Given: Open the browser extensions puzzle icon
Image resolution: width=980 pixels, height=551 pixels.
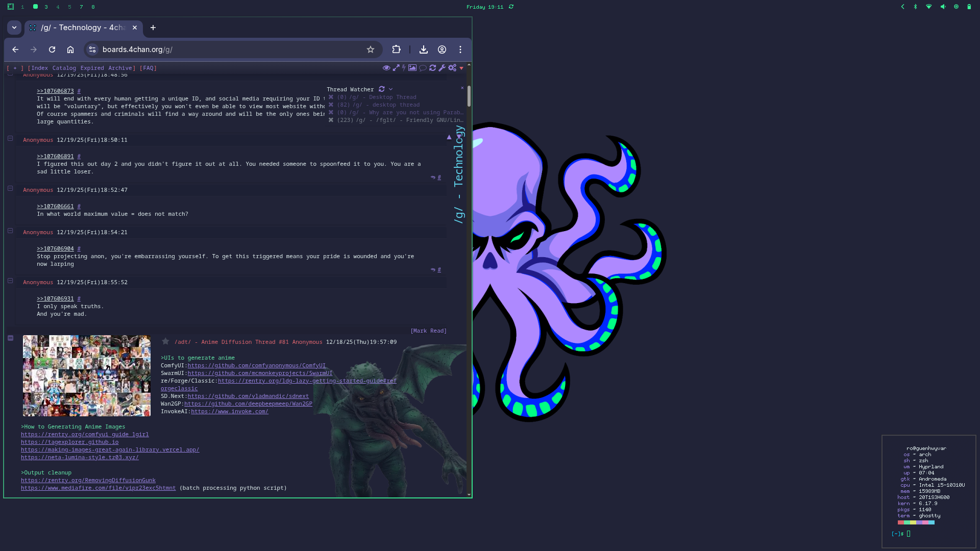Looking at the screenshot, I should (396, 49).
